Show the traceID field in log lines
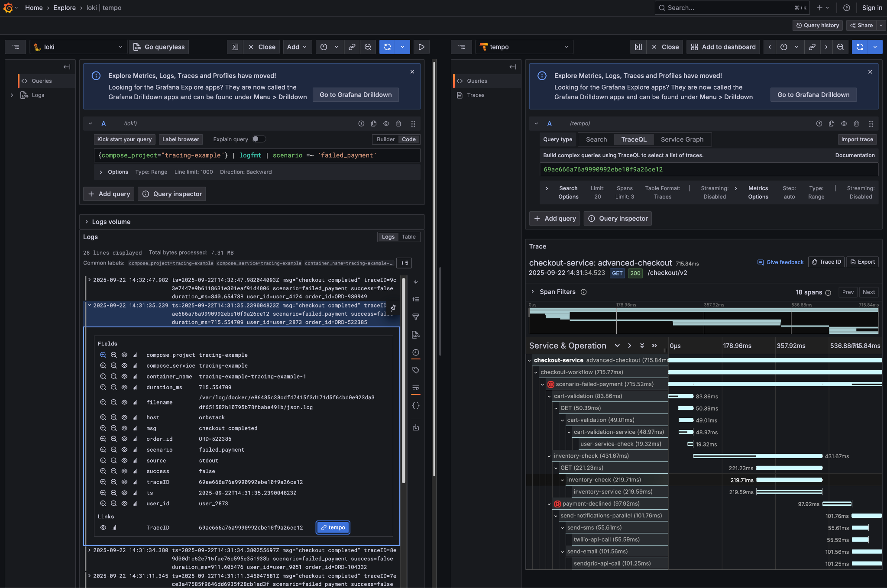 click(124, 482)
